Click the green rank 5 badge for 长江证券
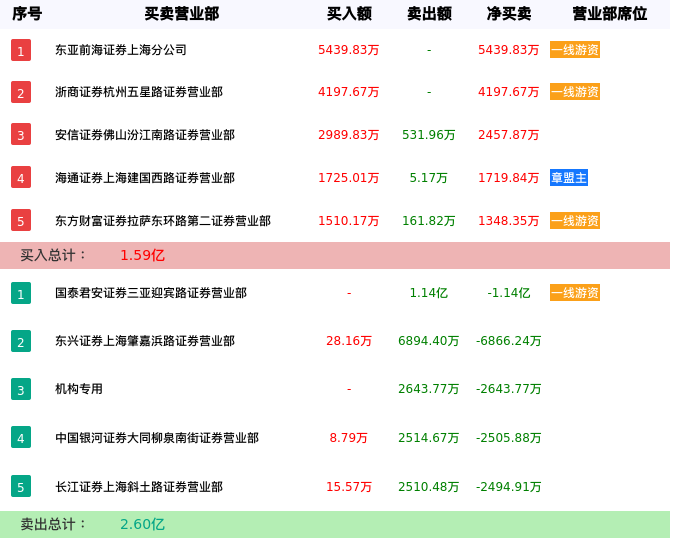This screenshot has height=540, width=676. (21, 486)
